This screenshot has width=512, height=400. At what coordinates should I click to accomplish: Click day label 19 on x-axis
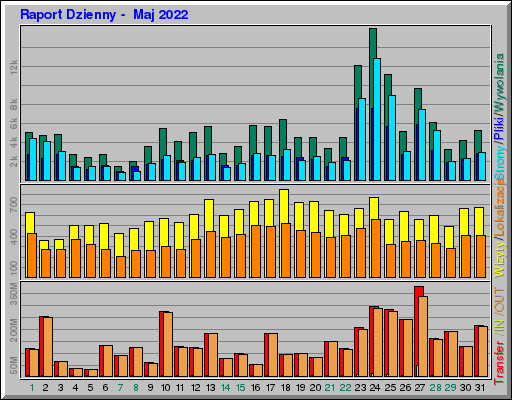pos(301,388)
